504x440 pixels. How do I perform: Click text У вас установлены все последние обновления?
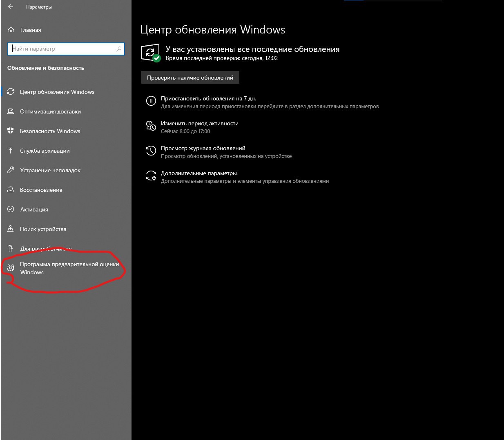pyautogui.click(x=252, y=49)
